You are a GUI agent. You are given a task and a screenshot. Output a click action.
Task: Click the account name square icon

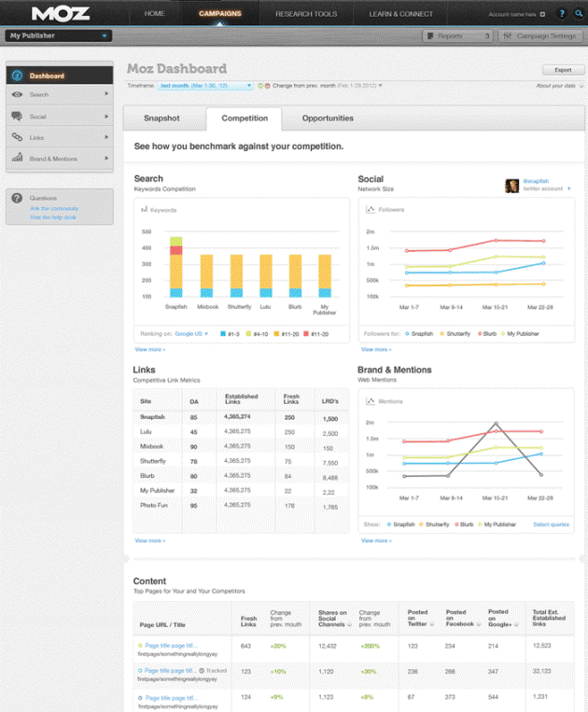click(x=542, y=14)
